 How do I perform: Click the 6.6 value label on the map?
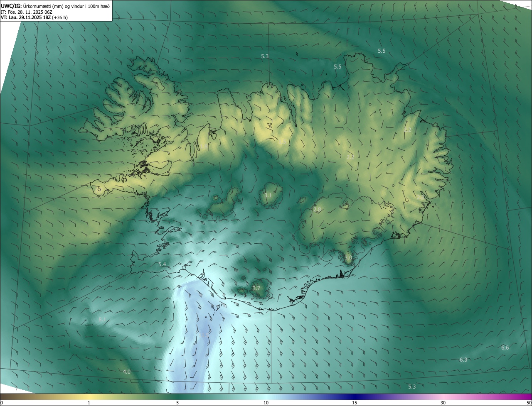coord(505,348)
